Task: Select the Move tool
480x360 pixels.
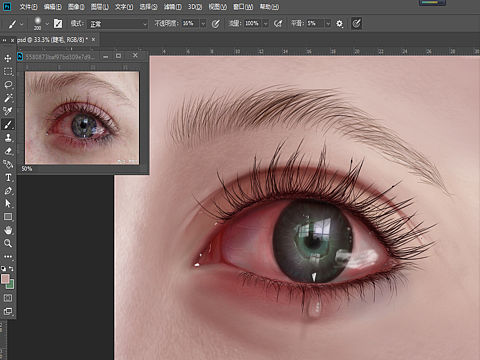Action: (x=8, y=58)
